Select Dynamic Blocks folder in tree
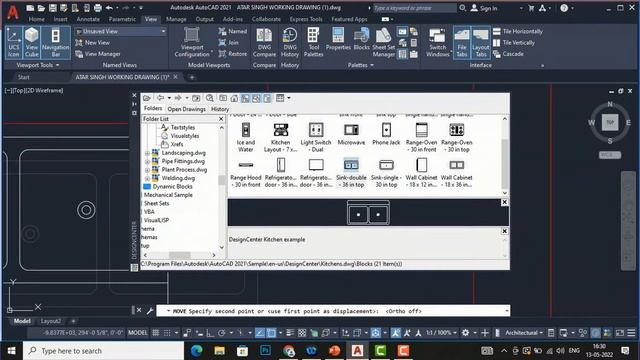The width and height of the screenshot is (640, 360). click(x=168, y=187)
